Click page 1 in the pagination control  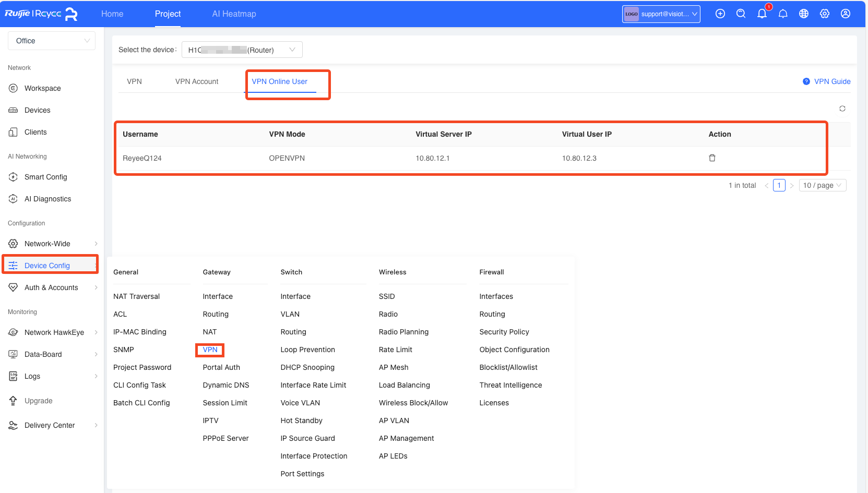tap(779, 185)
